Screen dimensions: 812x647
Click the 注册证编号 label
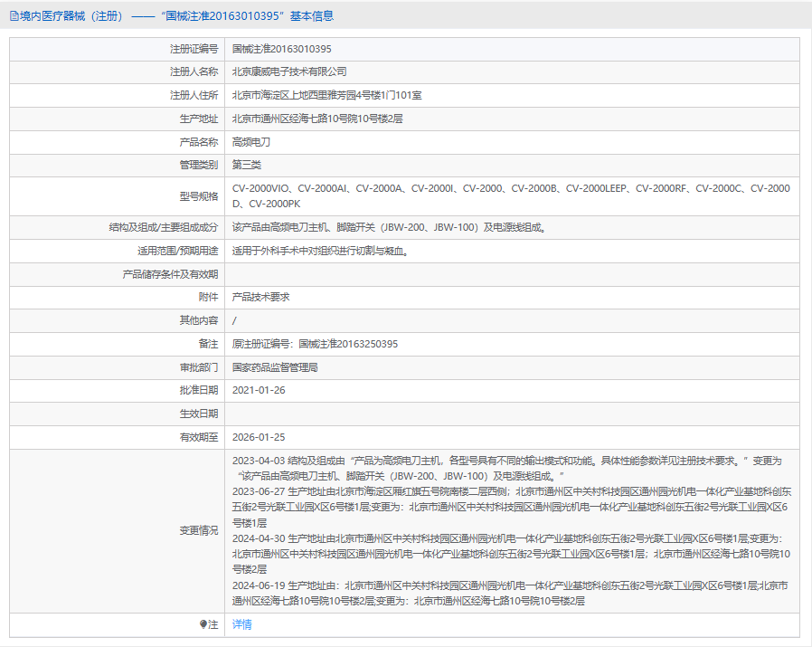[x=194, y=49]
